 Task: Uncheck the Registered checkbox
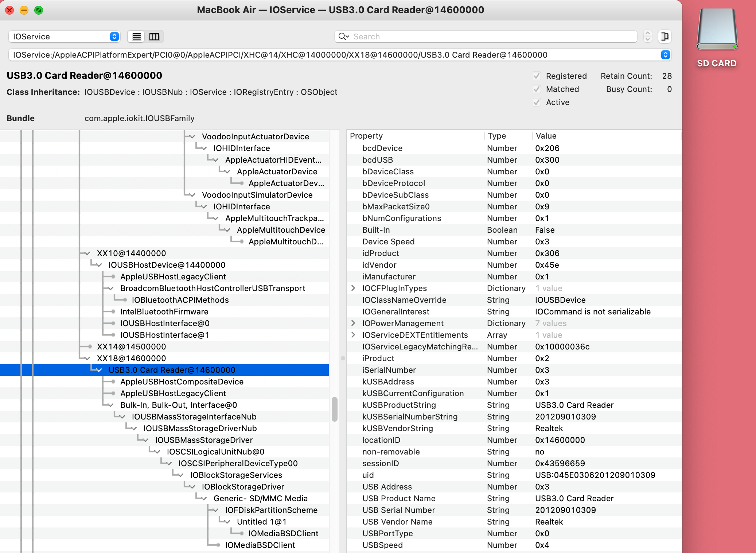(537, 76)
